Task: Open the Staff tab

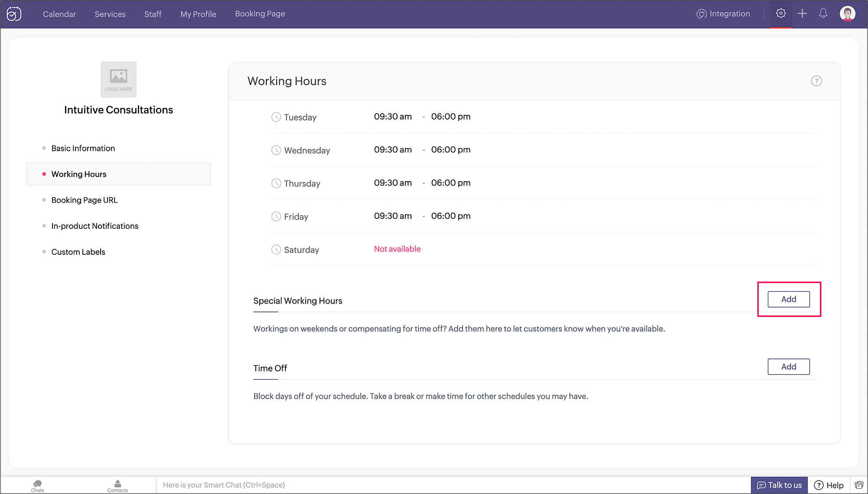Action: pos(153,14)
